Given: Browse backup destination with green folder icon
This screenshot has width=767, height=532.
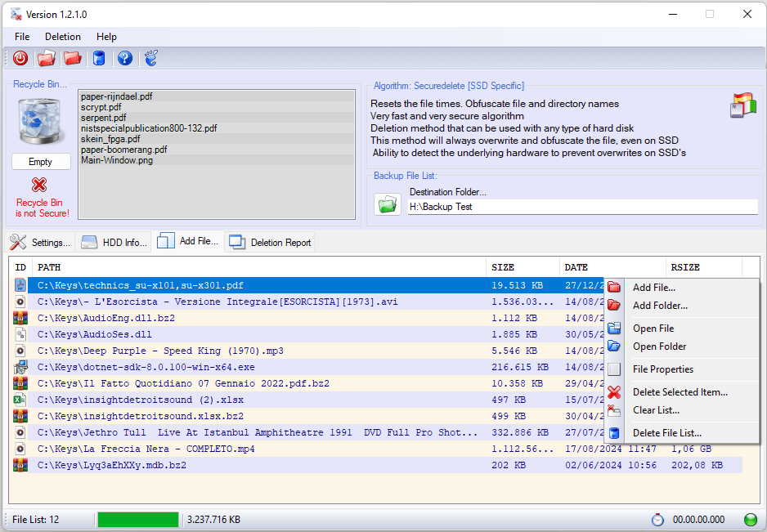Looking at the screenshot, I should point(388,203).
